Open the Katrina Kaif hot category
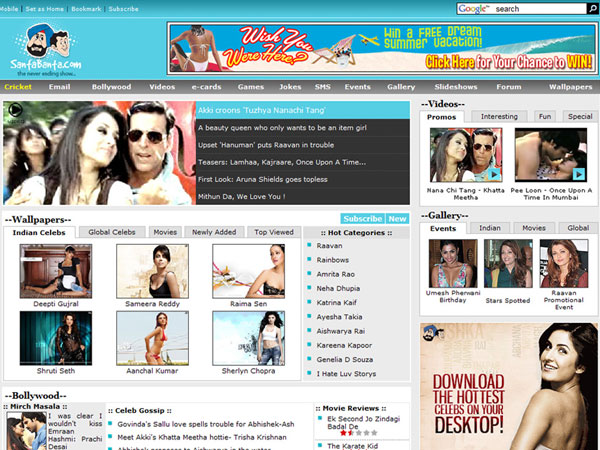The width and height of the screenshot is (600, 450). point(336,302)
